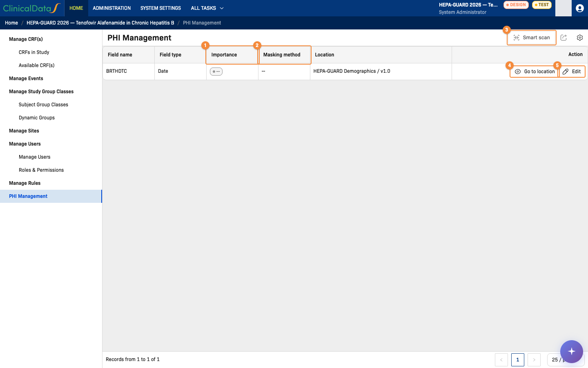Edit the BRTHDTC field row
This screenshot has width=588, height=368.
(x=572, y=72)
